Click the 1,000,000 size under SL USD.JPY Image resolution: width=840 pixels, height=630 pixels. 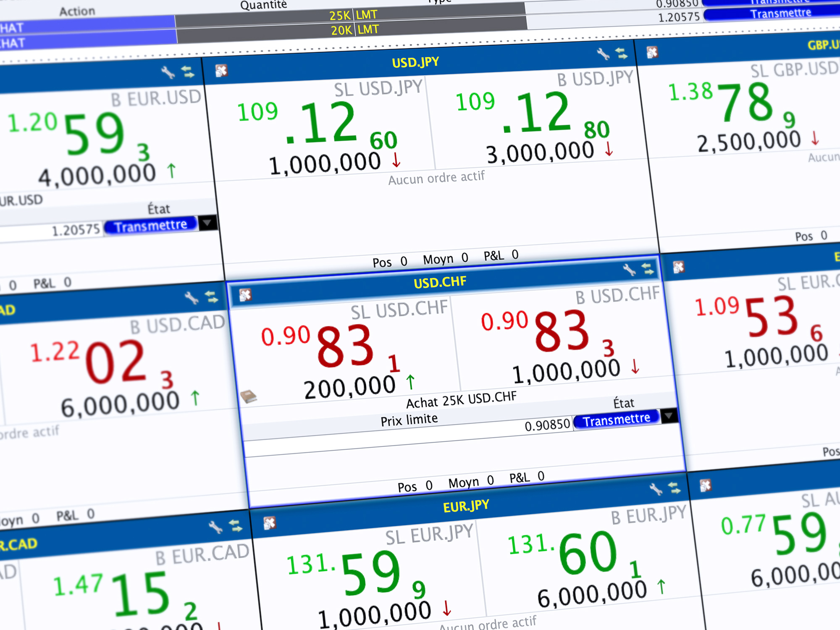[x=324, y=163]
